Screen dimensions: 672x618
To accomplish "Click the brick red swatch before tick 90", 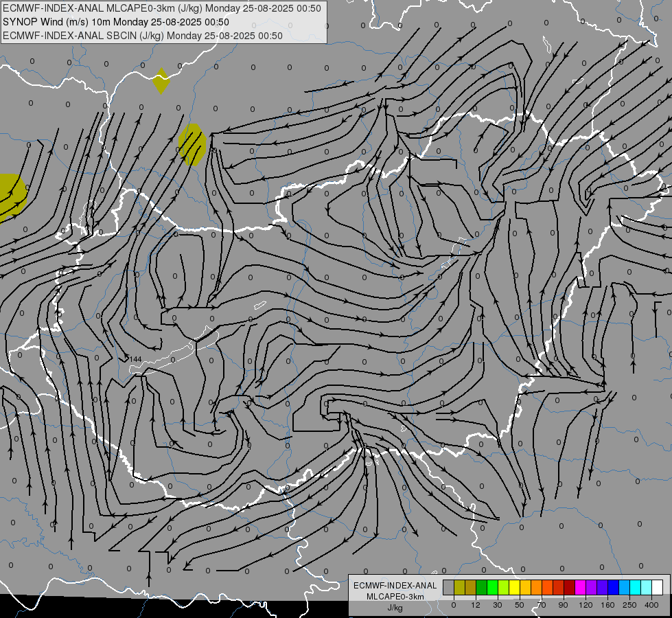I will tap(559, 587).
